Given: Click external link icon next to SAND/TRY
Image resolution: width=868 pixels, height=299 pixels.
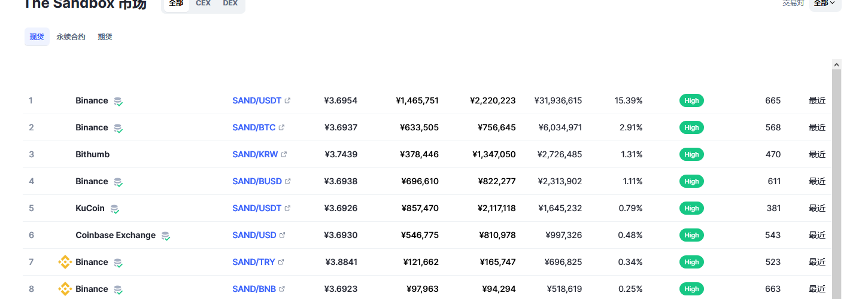Looking at the screenshot, I should click(x=281, y=262).
